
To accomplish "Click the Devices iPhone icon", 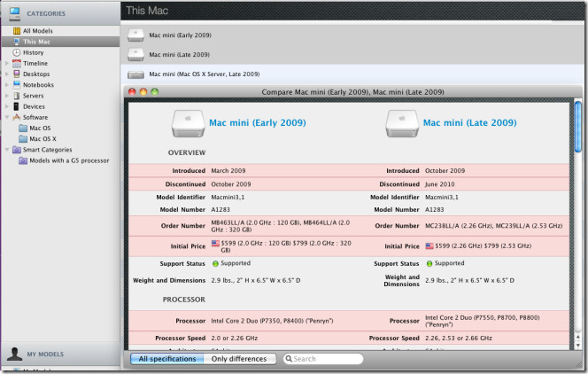I will pyautogui.click(x=16, y=106).
